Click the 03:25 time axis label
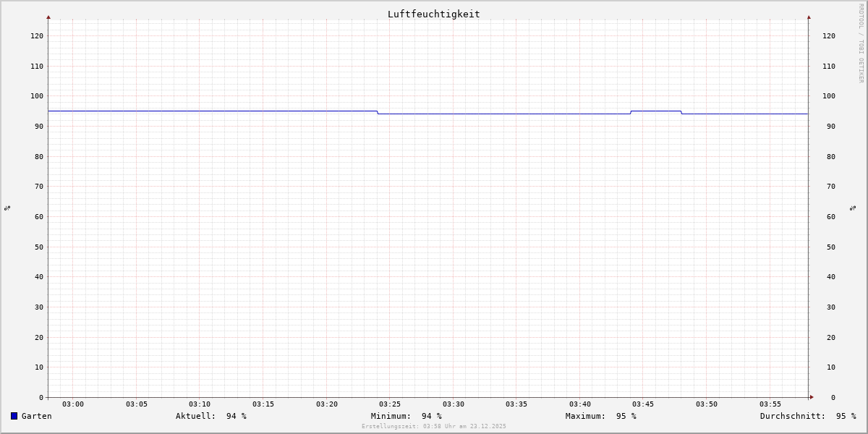 click(x=390, y=404)
